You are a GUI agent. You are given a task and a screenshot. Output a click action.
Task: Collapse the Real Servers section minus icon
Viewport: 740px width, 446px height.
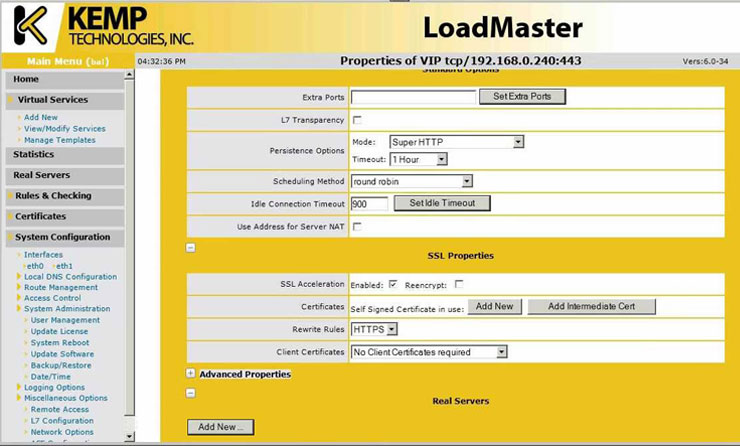pos(191,393)
